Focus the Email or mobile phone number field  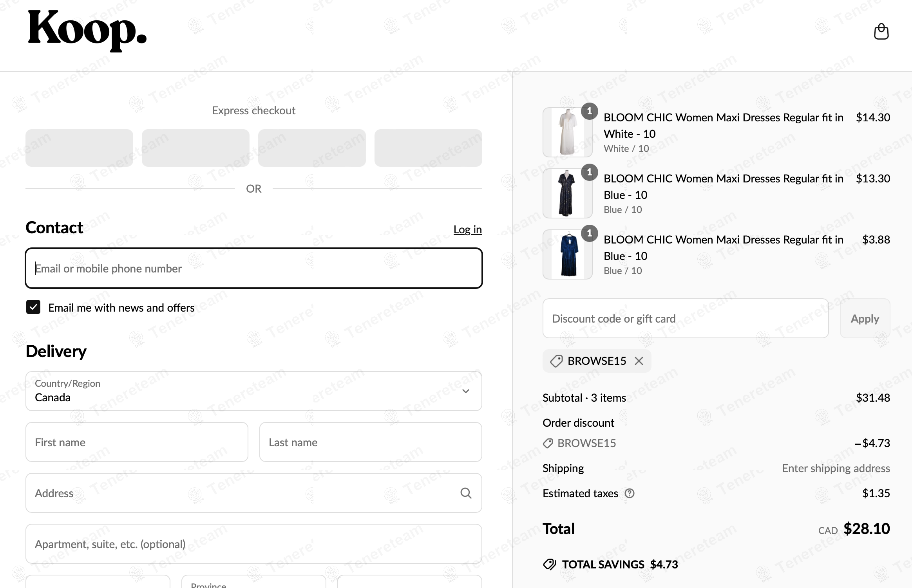click(254, 268)
